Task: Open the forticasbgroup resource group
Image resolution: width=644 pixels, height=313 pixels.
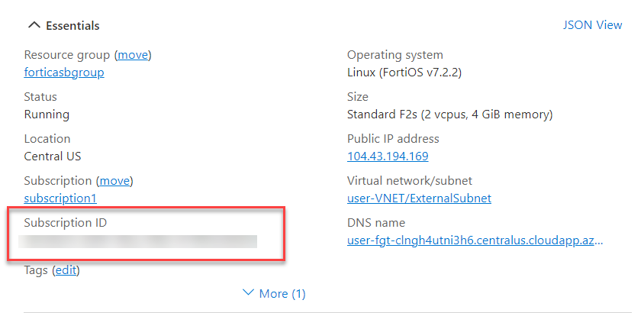Action: (x=64, y=73)
